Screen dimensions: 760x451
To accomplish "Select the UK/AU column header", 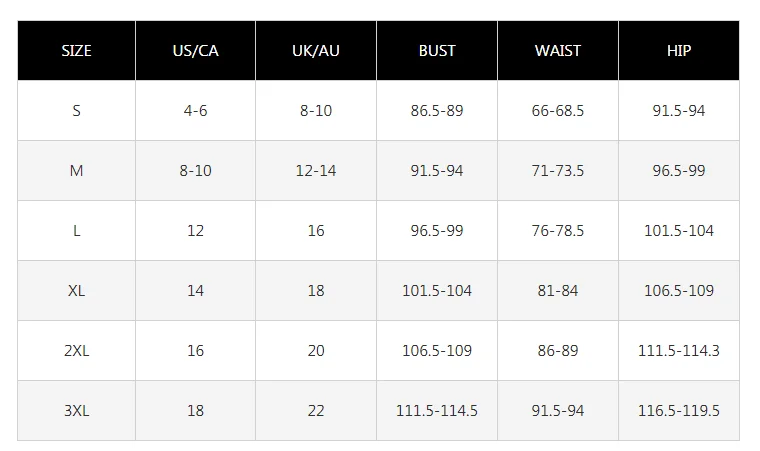I will (x=316, y=50).
